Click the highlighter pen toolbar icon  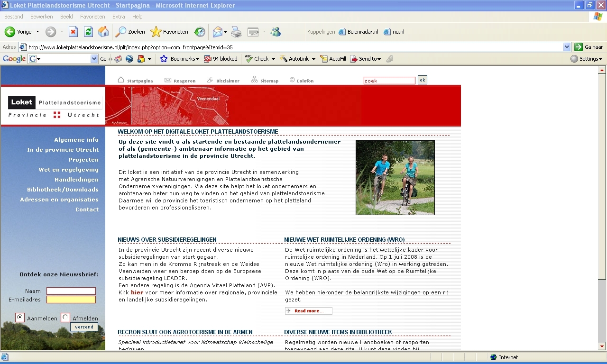(x=390, y=59)
